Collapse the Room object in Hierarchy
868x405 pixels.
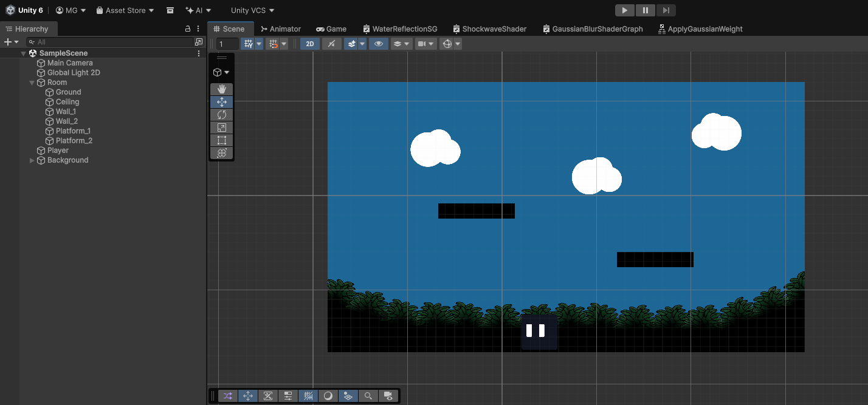pyautogui.click(x=32, y=83)
